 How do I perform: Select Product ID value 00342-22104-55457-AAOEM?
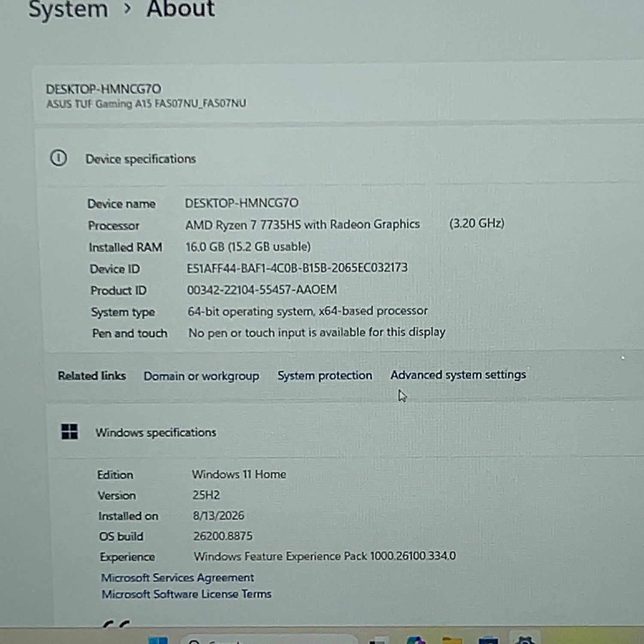[262, 290]
